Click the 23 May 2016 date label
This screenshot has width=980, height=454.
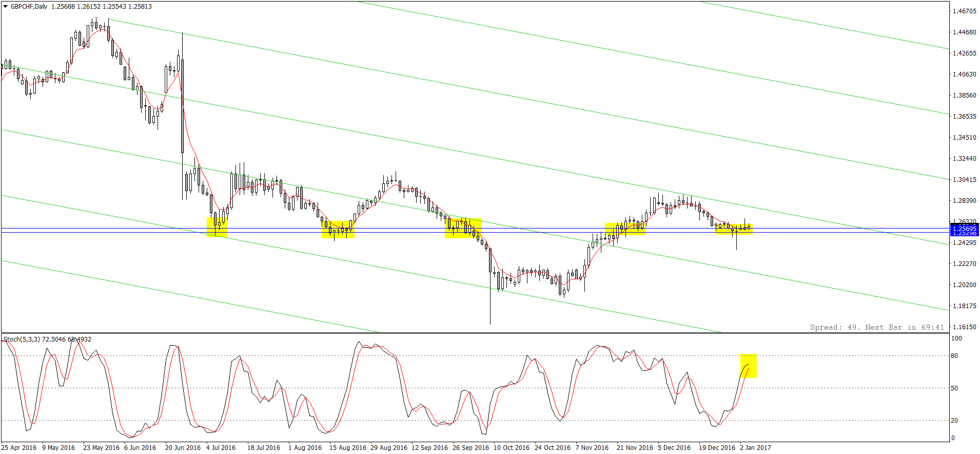101,447
